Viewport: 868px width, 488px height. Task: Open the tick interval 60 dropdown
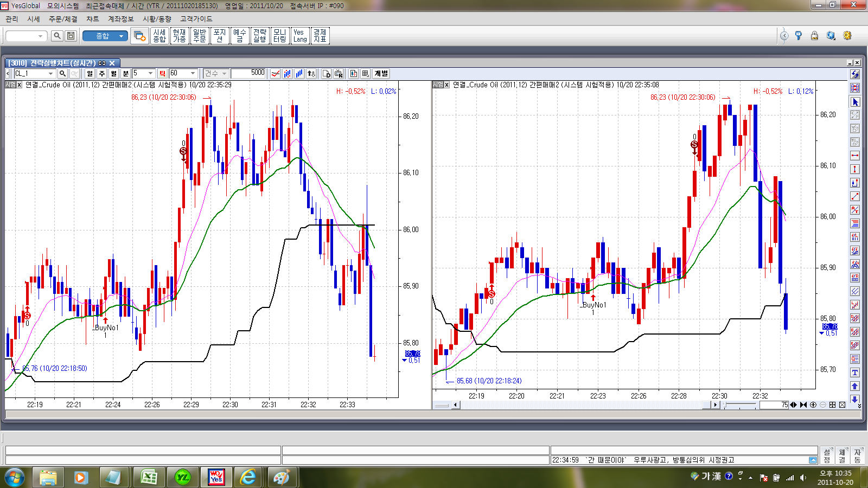tap(193, 74)
